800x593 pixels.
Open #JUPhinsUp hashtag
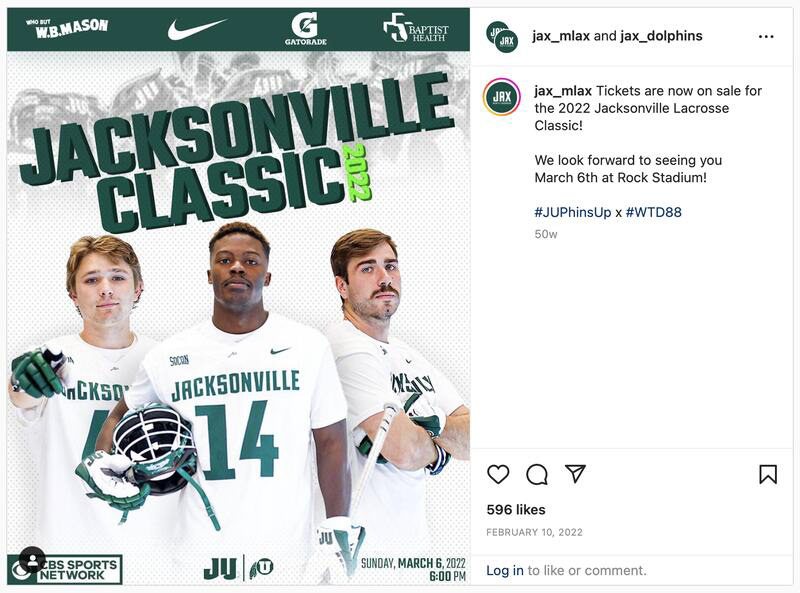(x=572, y=212)
